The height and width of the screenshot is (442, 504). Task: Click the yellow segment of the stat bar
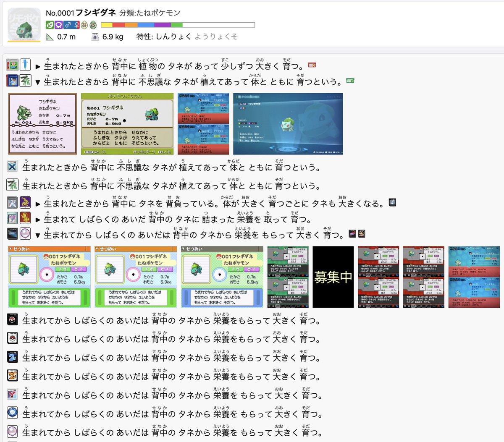coord(107,25)
